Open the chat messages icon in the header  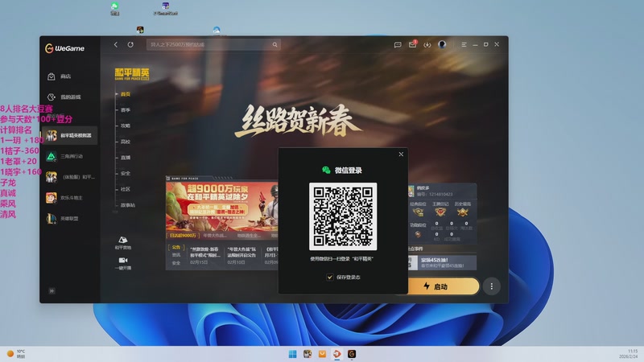(x=398, y=45)
